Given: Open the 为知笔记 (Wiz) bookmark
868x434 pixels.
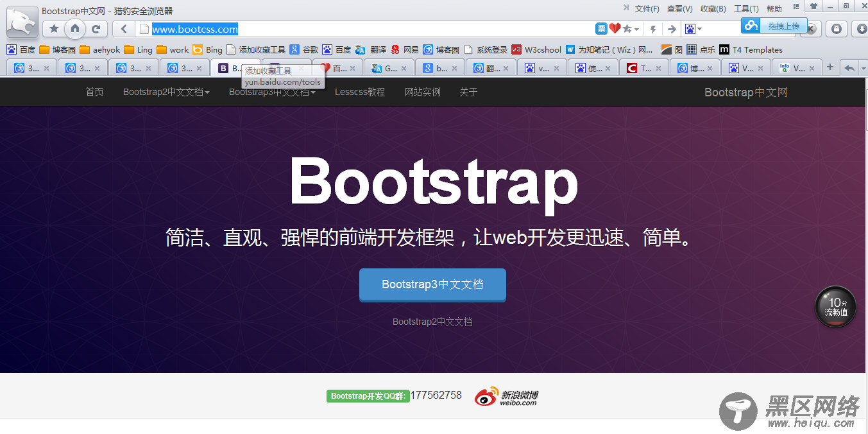Looking at the screenshot, I should 609,49.
